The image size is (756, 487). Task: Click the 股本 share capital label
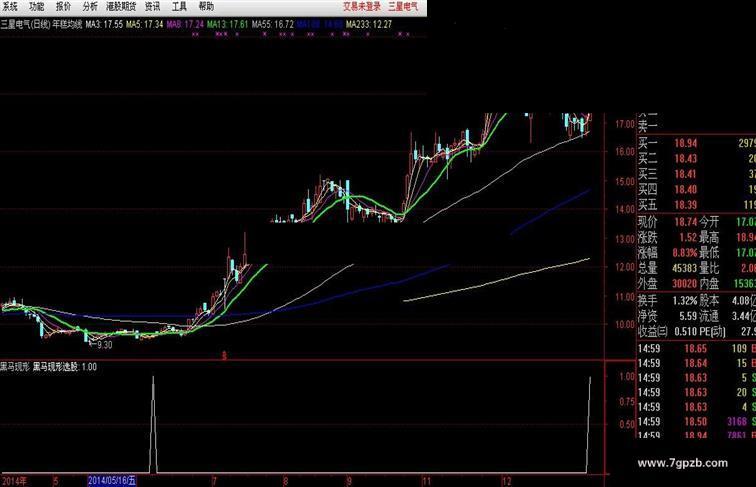[709, 301]
